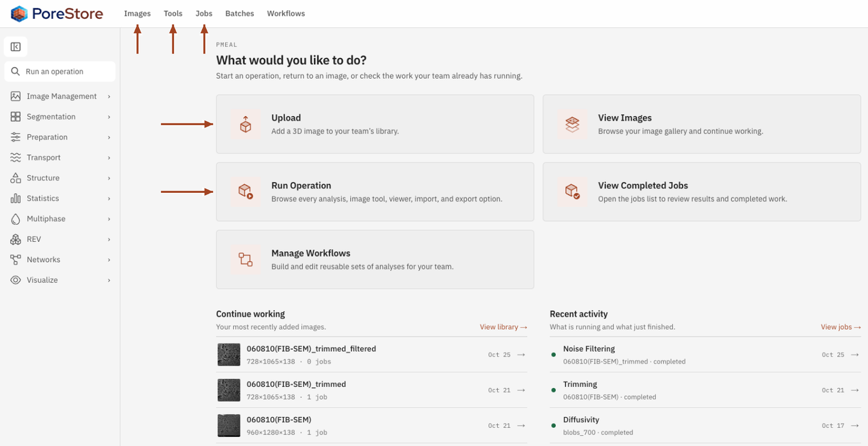Click the Visualize eye icon
The width and height of the screenshot is (868, 446).
(16, 280)
